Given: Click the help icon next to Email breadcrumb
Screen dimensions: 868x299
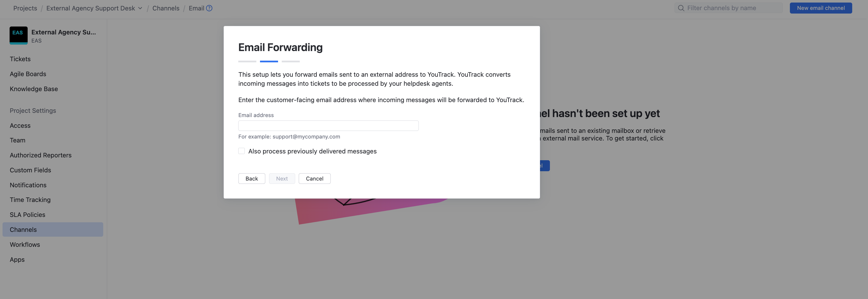Looking at the screenshot, I should (209, 8).
